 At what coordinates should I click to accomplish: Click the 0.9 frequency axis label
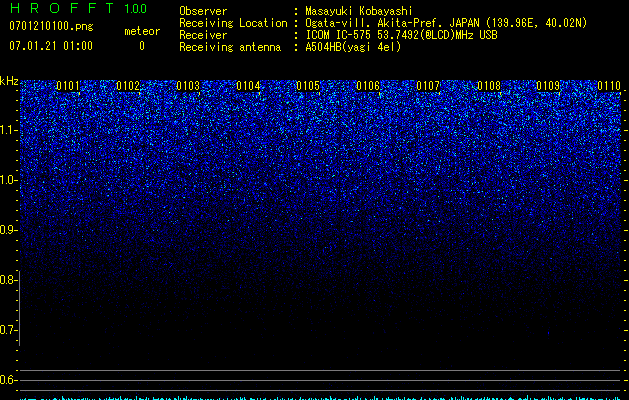coord(8,230)
